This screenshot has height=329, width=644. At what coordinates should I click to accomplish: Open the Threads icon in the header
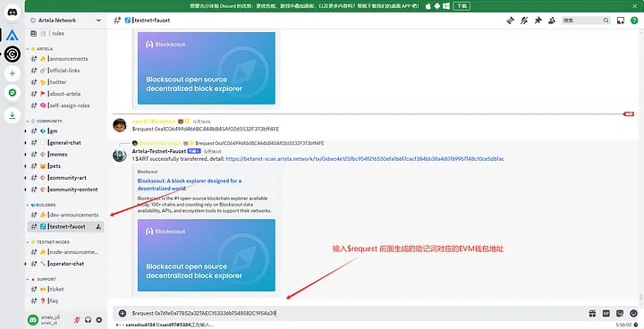click(x=511, y=21)
